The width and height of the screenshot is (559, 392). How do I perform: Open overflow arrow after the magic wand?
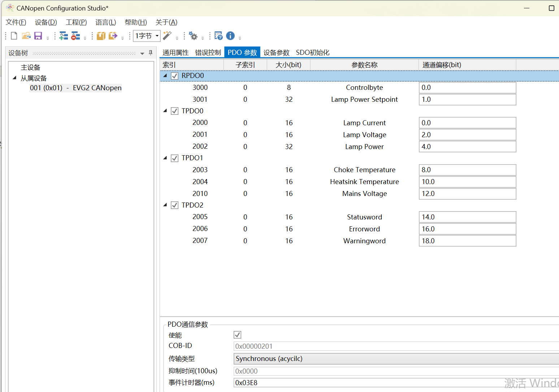click(177, 38)
